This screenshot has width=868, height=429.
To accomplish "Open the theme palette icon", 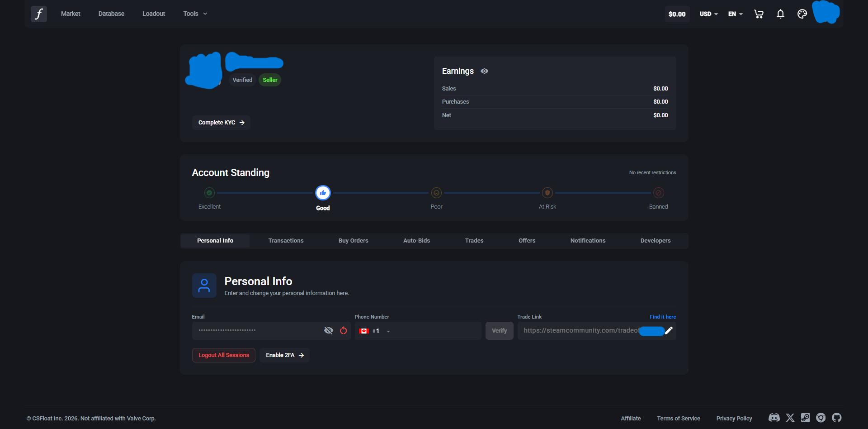I will 802,14.
